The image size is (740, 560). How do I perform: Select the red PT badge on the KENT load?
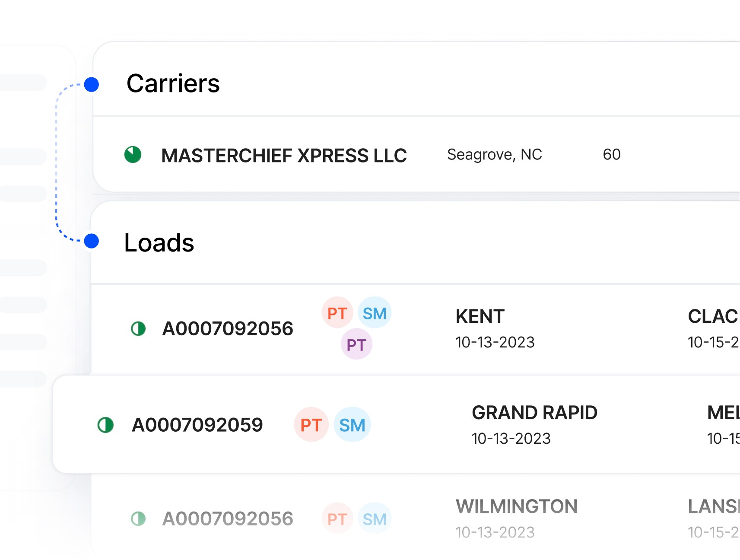337,312
